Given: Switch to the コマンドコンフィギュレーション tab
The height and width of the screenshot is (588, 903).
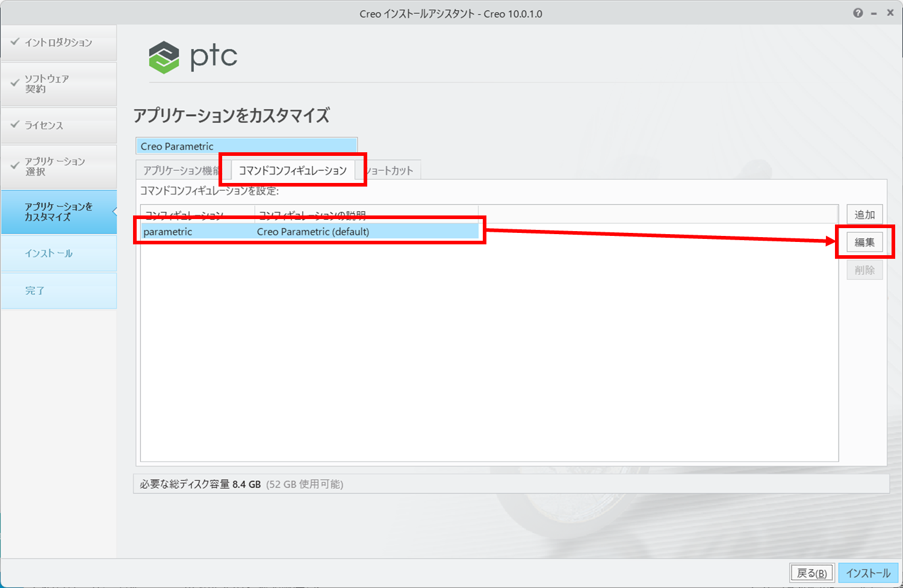Looking at the screenshot, I should pos(293,171).
